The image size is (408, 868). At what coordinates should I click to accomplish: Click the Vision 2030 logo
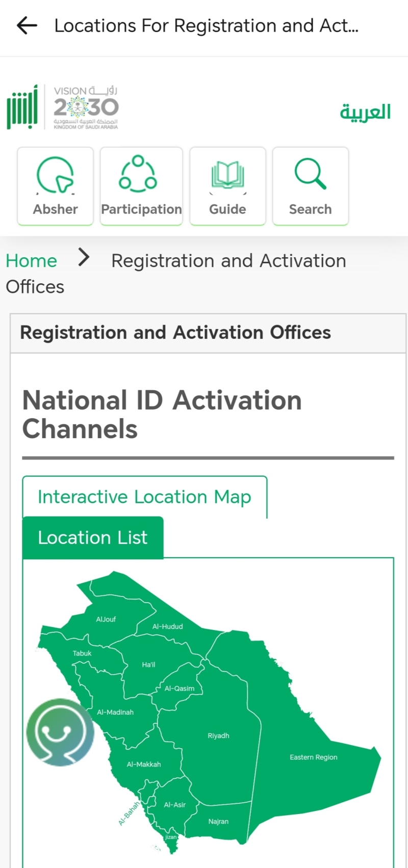coord(86,107)
